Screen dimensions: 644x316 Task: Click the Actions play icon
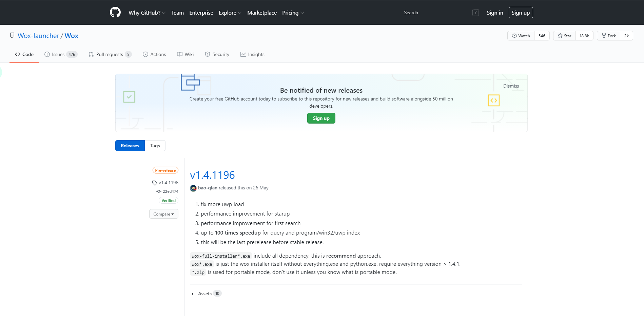(x=145, y=54)
